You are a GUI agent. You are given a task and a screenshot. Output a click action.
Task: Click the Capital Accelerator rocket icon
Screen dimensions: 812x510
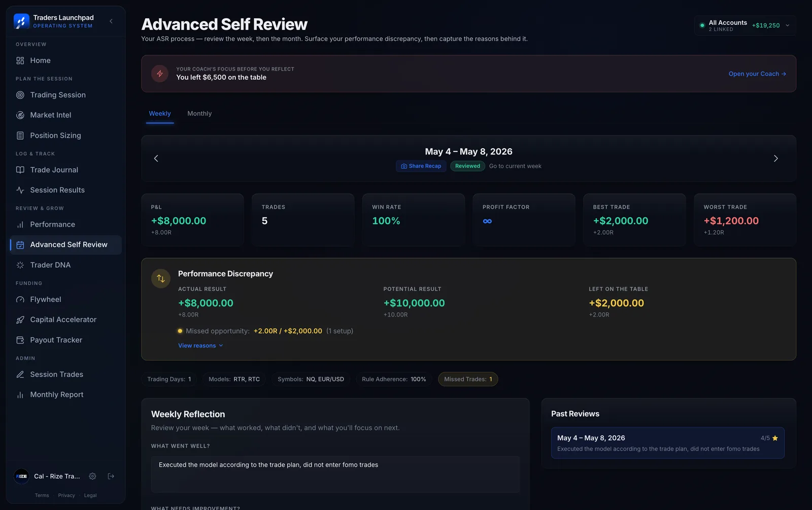[20, 320]
